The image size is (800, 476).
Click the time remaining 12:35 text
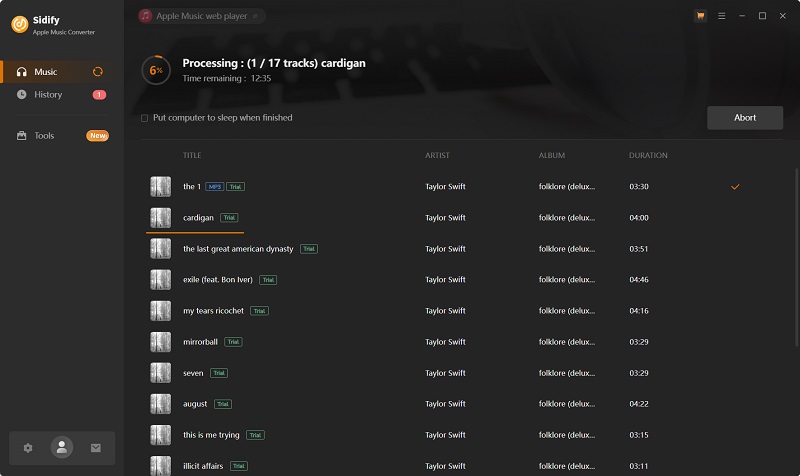pyautogui.click(x=261, y=79)
